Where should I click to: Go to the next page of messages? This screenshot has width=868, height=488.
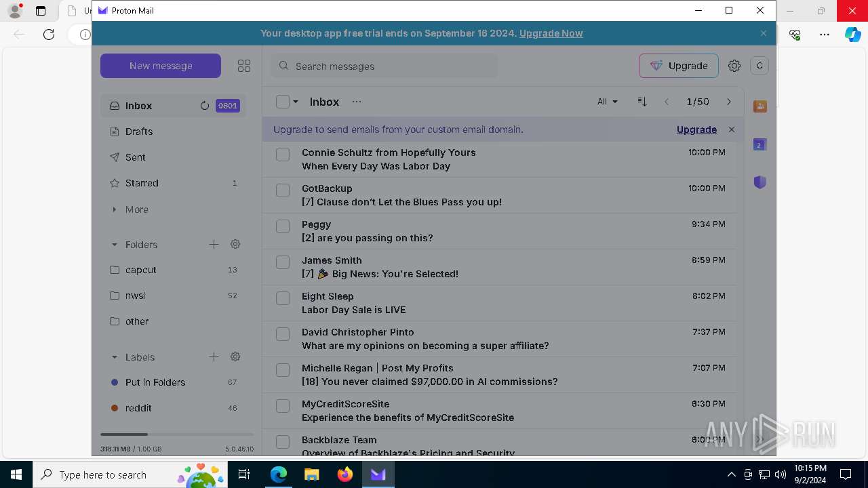729,102
